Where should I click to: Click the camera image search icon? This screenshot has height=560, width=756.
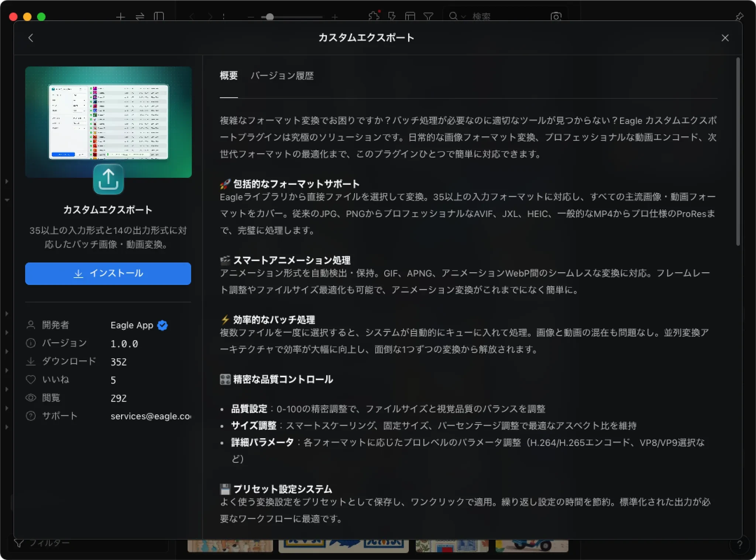pos(556,17)
